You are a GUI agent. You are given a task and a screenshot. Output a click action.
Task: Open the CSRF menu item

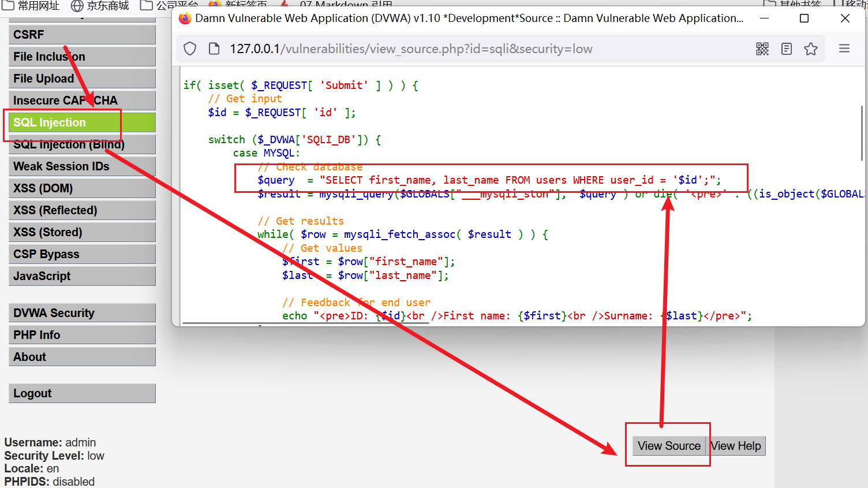tap(82, 35)
